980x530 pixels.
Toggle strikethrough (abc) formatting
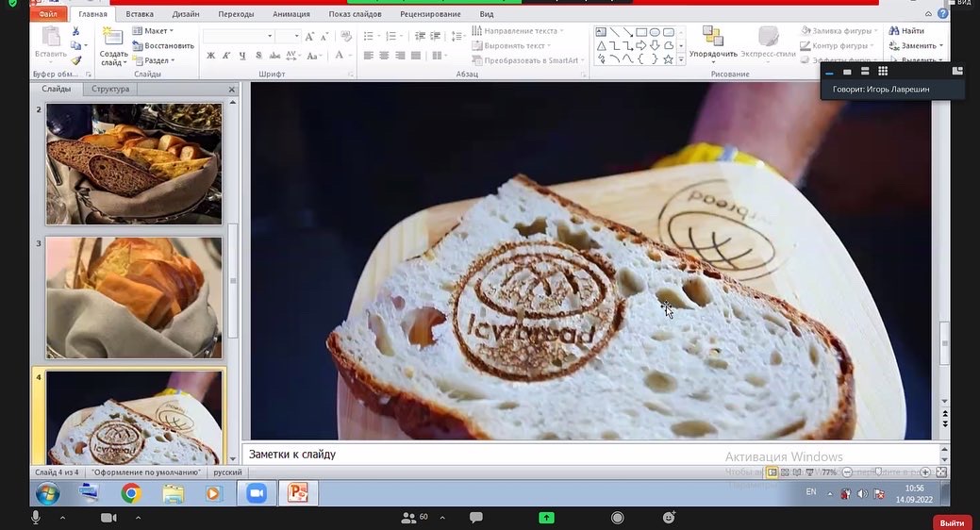point(274,56)
